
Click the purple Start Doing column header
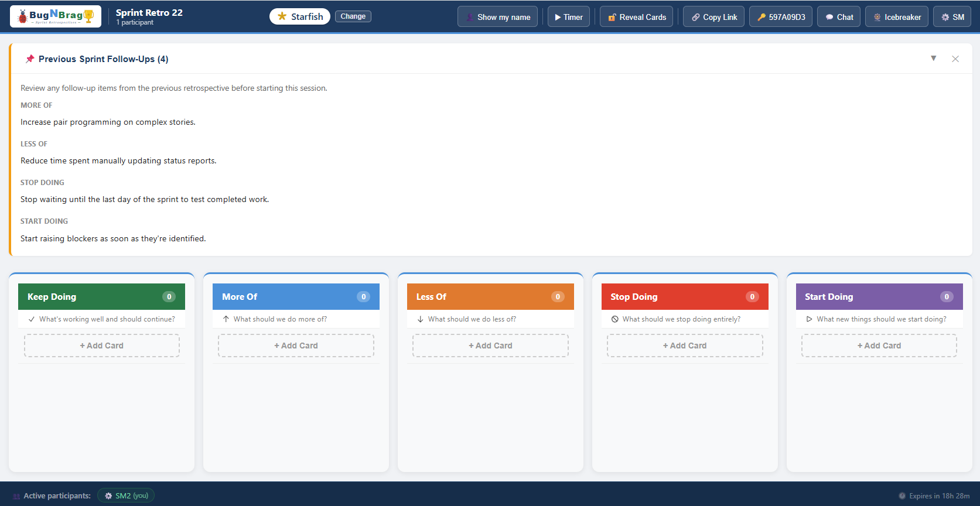pyautogui.click(x=879, y=297)
